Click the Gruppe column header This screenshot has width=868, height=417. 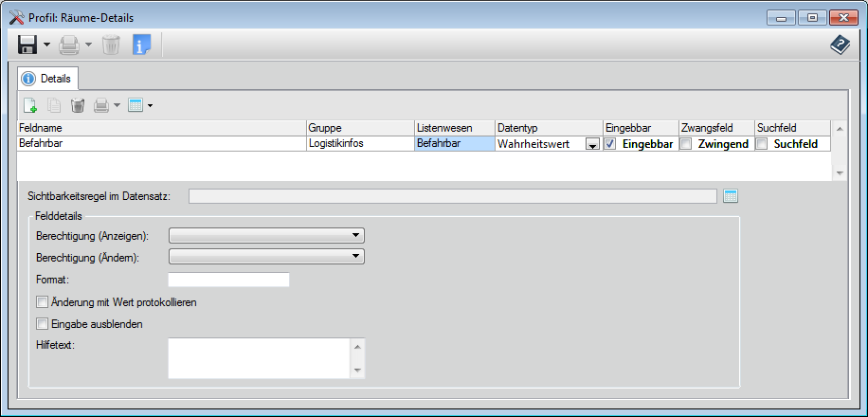(359, 128)
